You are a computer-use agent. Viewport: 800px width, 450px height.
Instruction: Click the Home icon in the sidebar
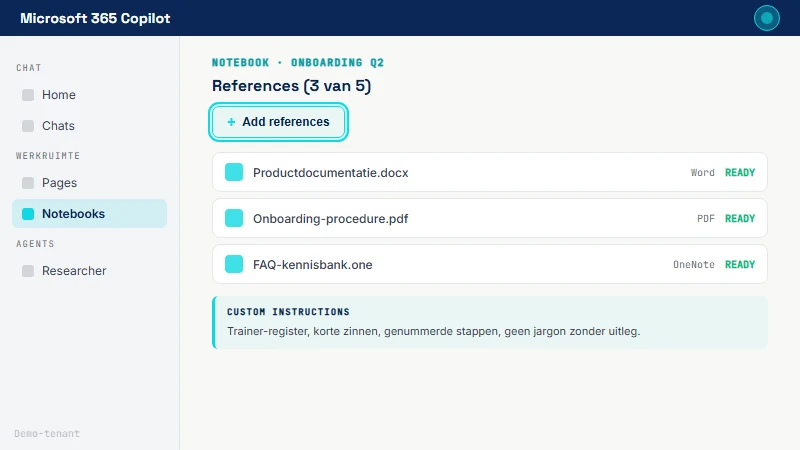point(28,95)
